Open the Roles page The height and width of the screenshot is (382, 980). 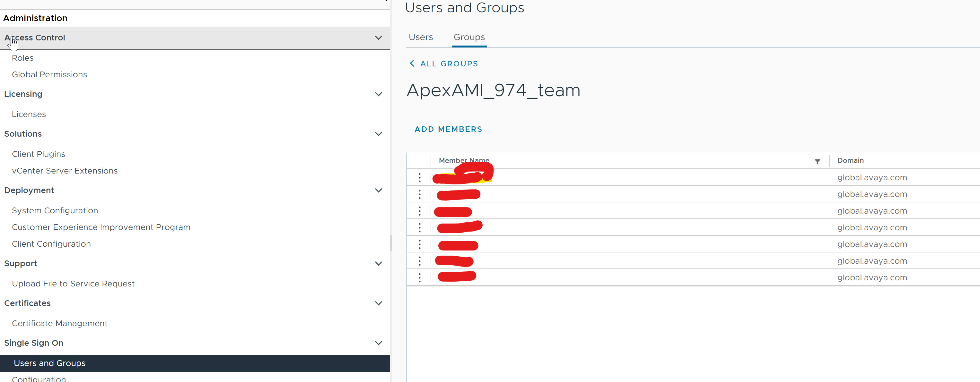tap(22, 58)
